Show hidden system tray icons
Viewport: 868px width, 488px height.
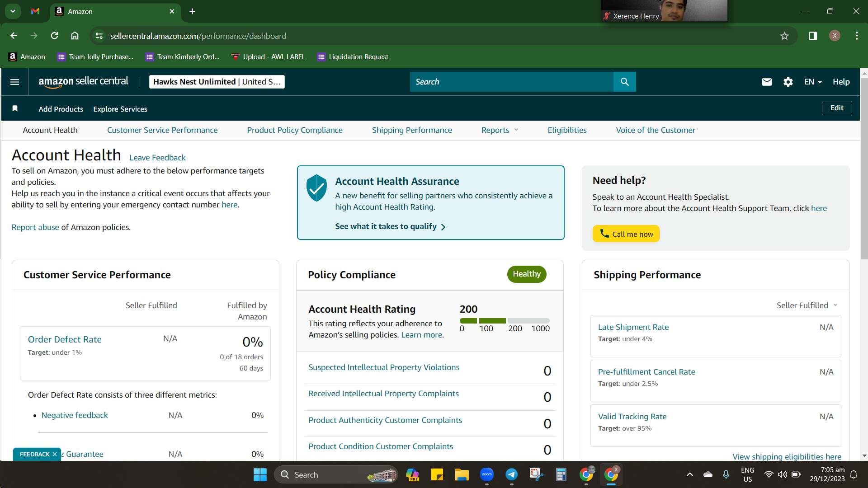coord(689,474)
